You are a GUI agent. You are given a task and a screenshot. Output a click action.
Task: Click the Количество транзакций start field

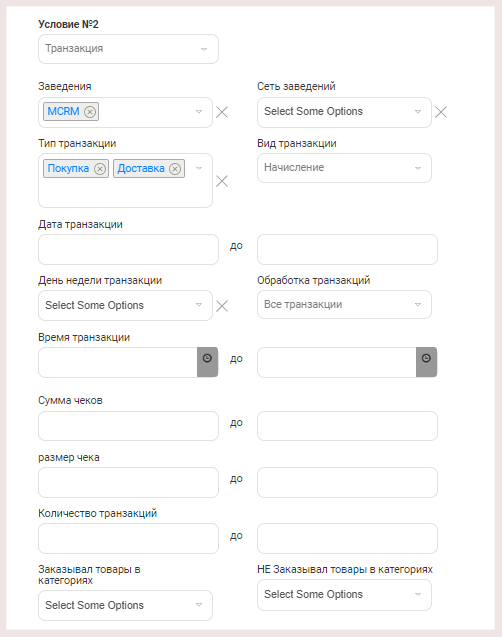128,539
